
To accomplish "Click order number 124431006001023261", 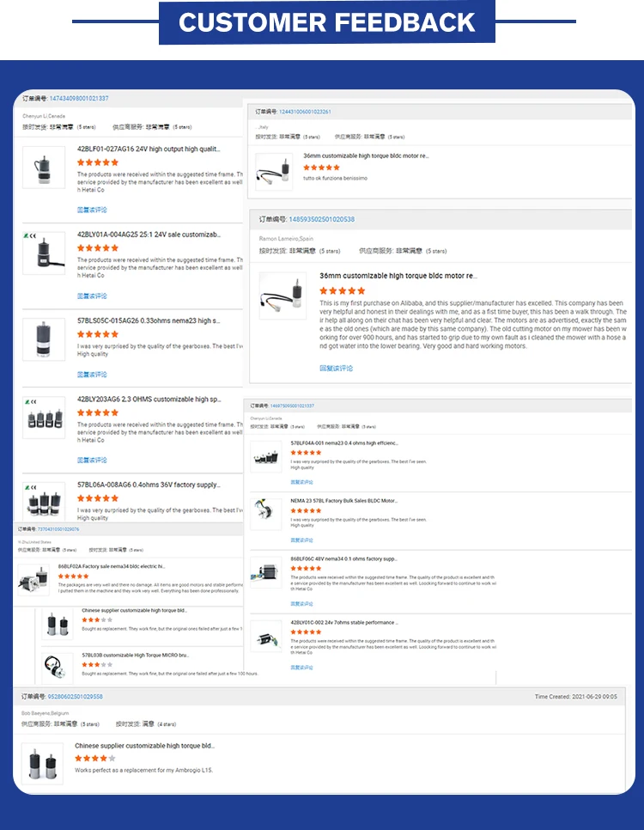I will coord(305,112).
